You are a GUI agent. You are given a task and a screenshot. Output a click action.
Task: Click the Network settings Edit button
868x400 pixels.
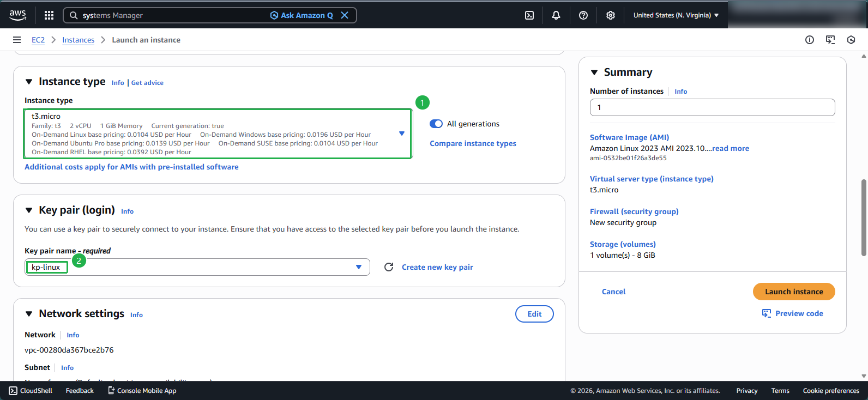pyautogui.click(x=534, y=314)
